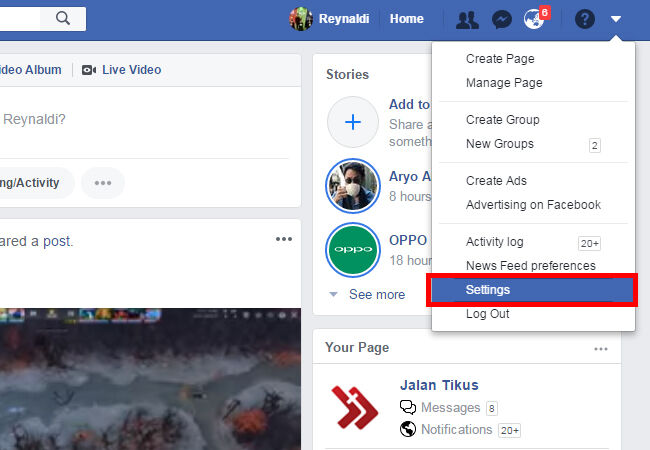Select New Groups menu item

[x=533, y=144]
